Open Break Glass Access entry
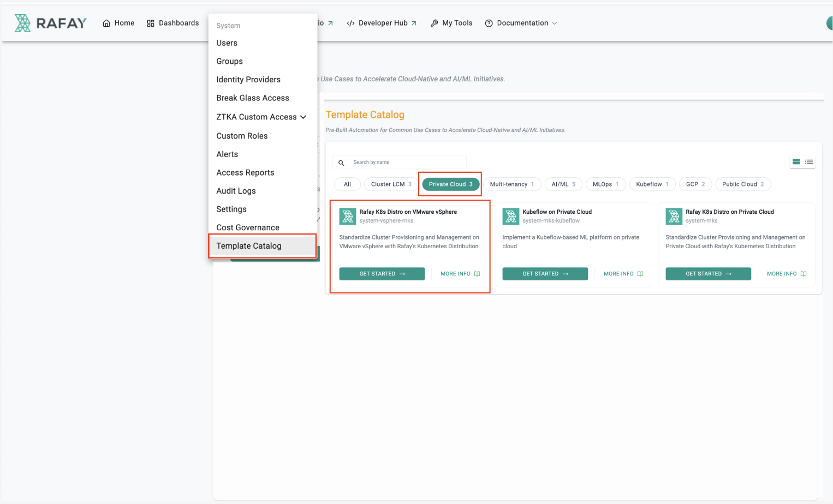The image size is (833, 504). (x=263, y=98)
